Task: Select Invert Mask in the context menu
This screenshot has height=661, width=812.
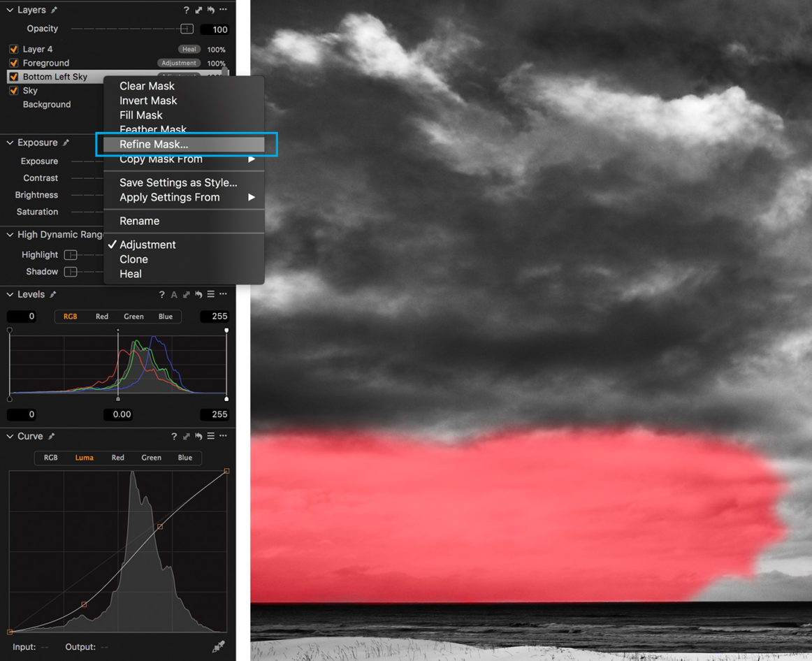Action: 147,101
